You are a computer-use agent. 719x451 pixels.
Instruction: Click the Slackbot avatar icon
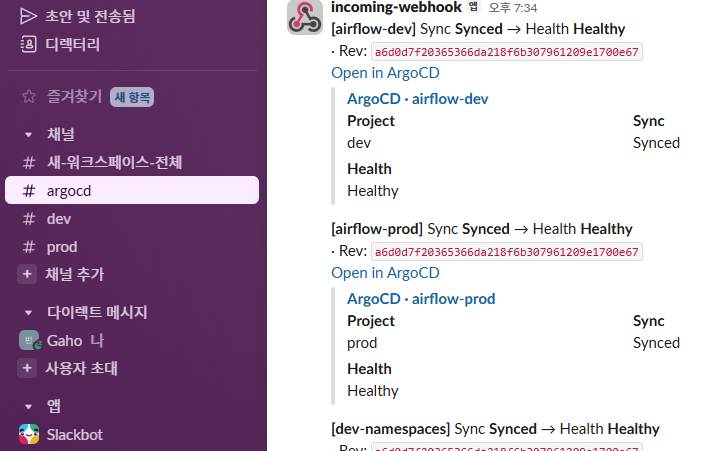tap(29, 434)
